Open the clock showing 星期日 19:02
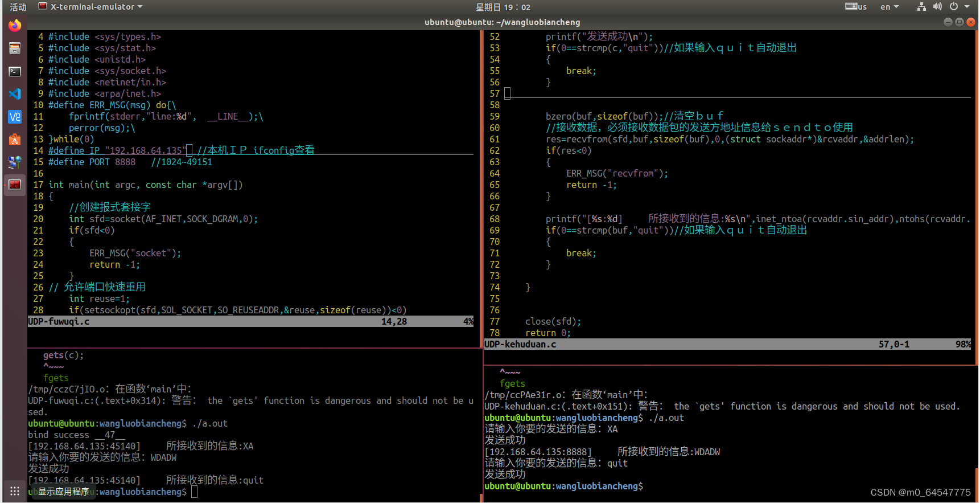Screen dimensions: 980x503 click(x=503, y=7)
